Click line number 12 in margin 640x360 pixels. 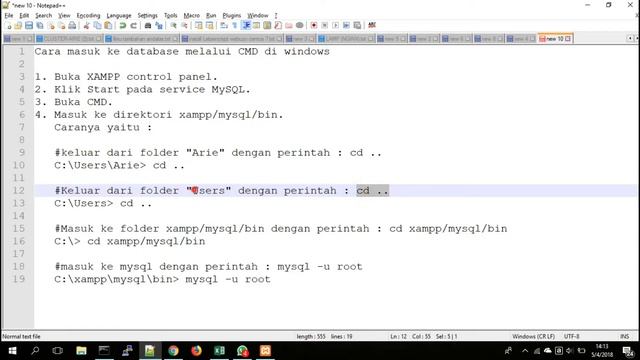18,191
